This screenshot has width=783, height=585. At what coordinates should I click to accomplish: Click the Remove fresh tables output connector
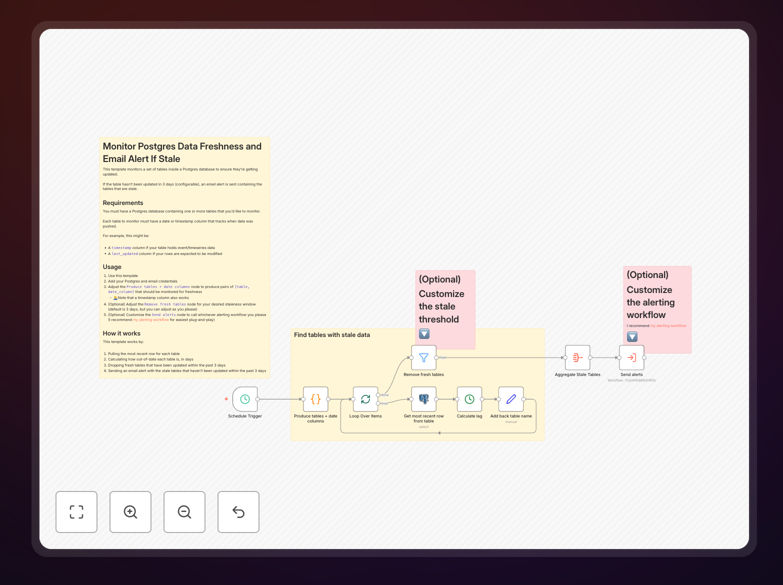click(436, 358)
